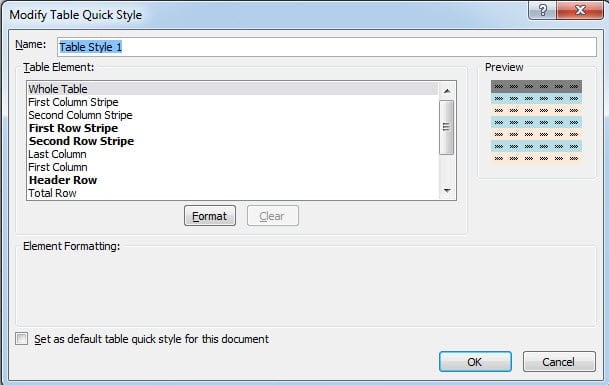
Task: Confirm with the OK button
Action: [x=475, y=362]
